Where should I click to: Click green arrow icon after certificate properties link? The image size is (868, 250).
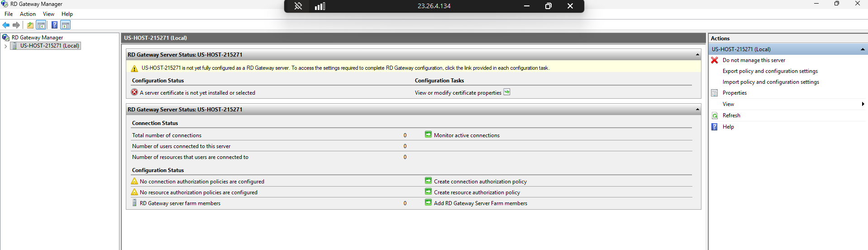(x=507, y=92)
